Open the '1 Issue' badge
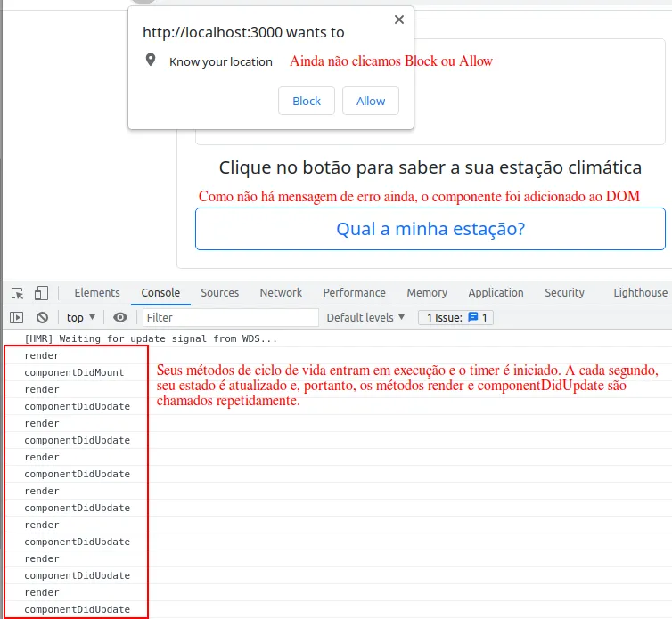 [x=456, y=317]
